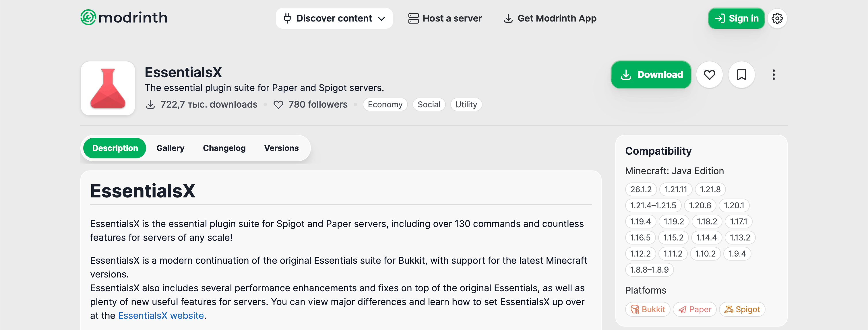868x330 pixels.
Task: Click version chip 1.18.2
Action: [x=707, y=222]
